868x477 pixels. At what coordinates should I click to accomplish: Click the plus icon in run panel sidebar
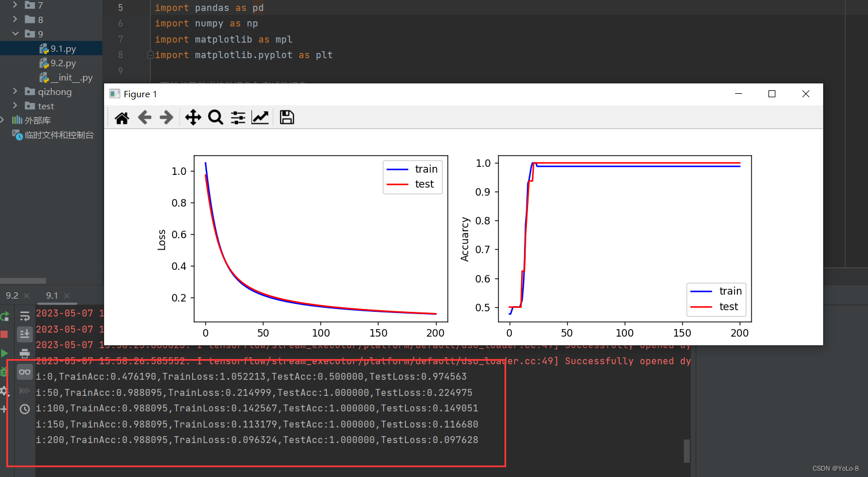click(x=3, y=409)
